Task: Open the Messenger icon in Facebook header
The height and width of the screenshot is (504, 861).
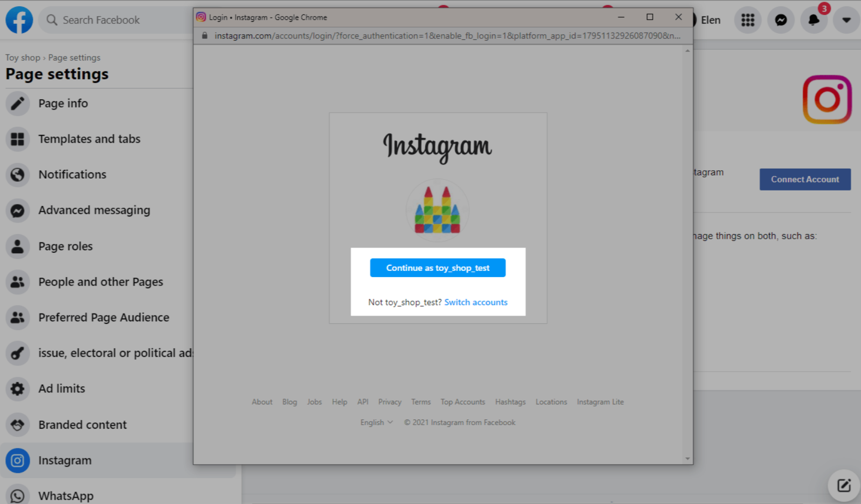Action: pyautogui.click(x=781, y=20)
